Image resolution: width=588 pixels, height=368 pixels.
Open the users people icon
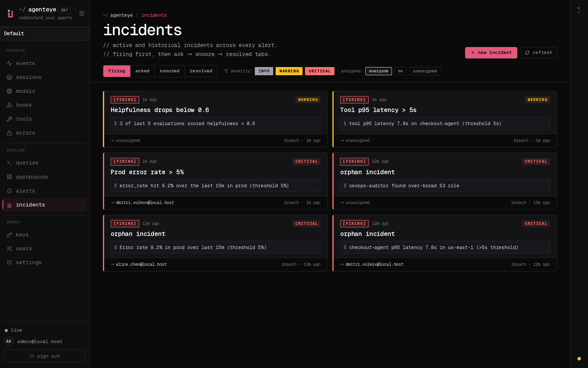(9, 248)
